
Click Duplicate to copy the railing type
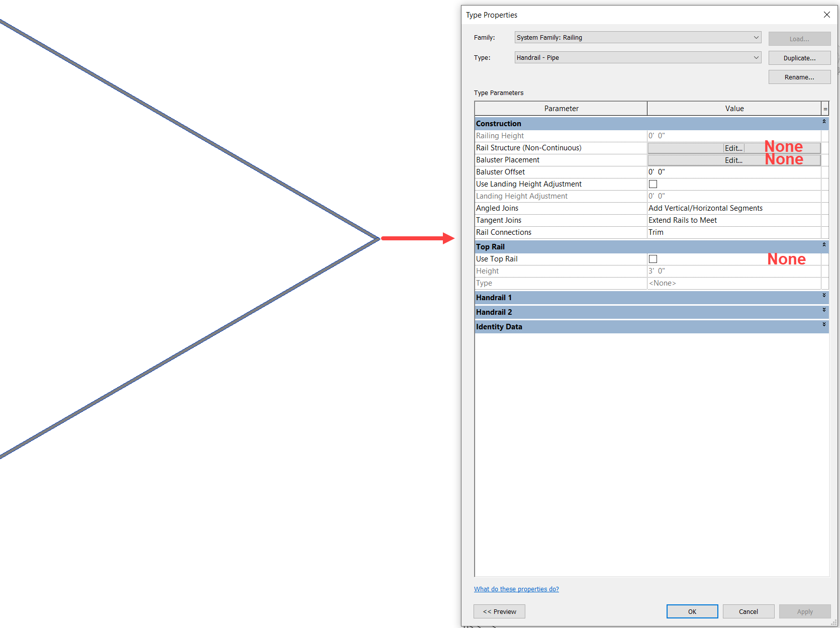(799, 58)
